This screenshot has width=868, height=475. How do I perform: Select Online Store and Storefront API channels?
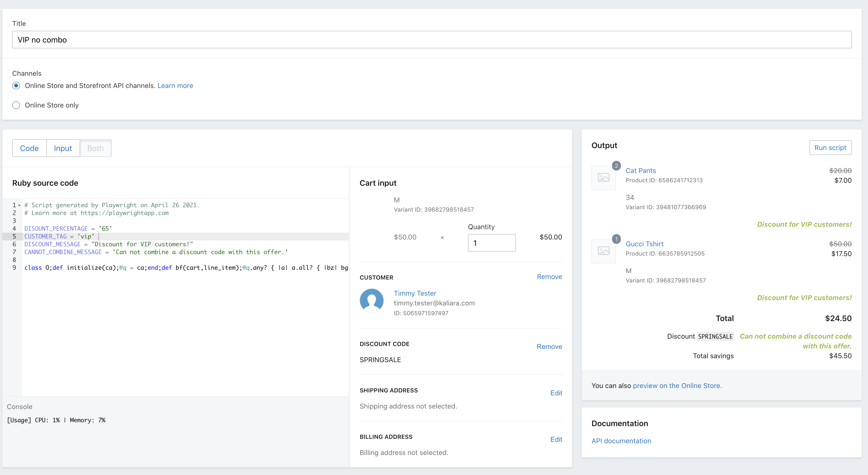(16, 86)
